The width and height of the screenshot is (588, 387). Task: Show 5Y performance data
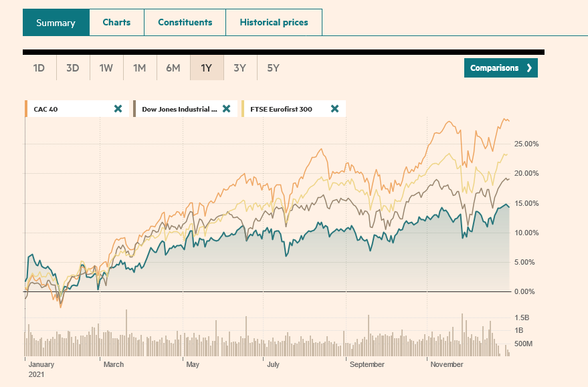tap(272, 68)
